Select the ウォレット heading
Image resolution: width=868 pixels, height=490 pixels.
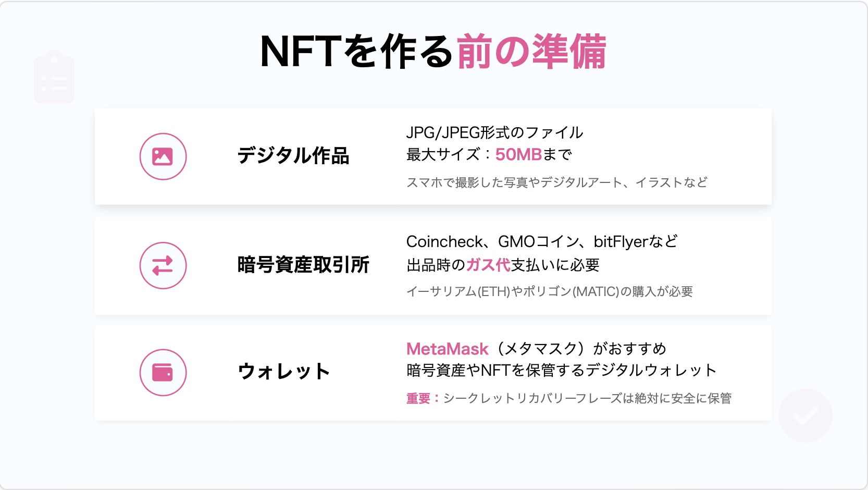point(284,372)
